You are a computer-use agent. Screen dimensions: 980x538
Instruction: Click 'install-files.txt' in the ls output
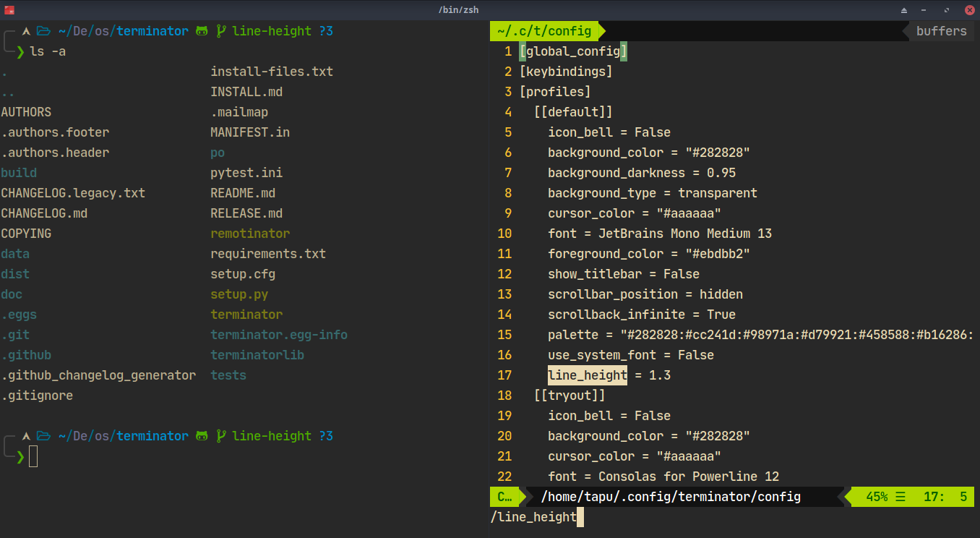point(272,72)
